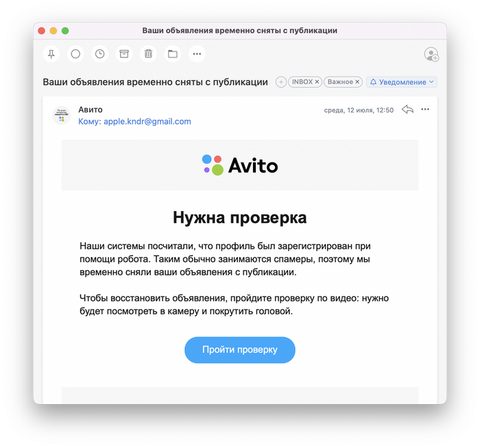
Task: Archive the email with archive box icon
Action: pos(124,54)
